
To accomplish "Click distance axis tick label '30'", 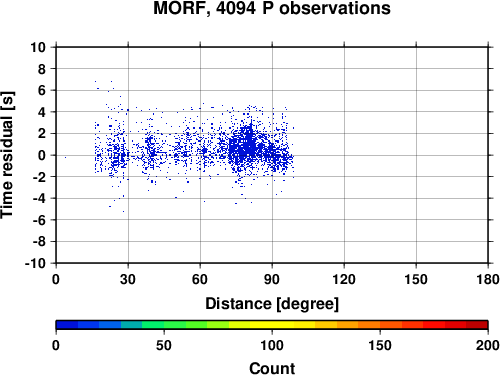I will coord(128,279).
